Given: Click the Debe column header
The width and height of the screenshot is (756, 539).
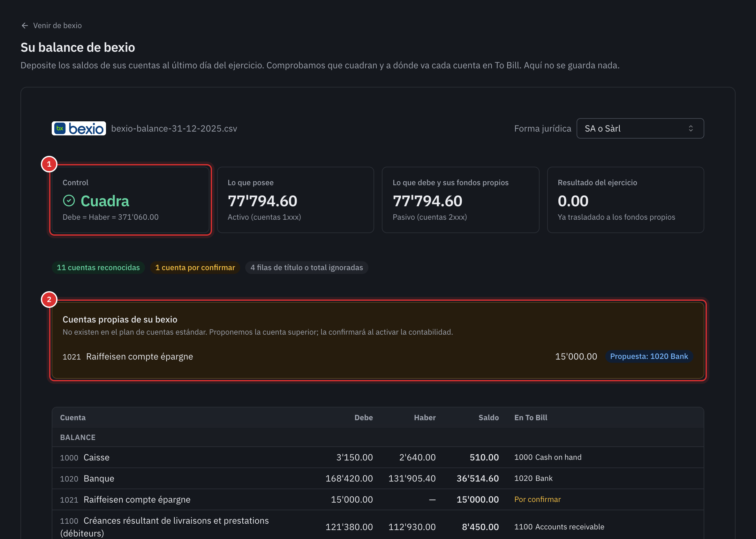Looking at the screenshot, I should click(x=363, y=418).
